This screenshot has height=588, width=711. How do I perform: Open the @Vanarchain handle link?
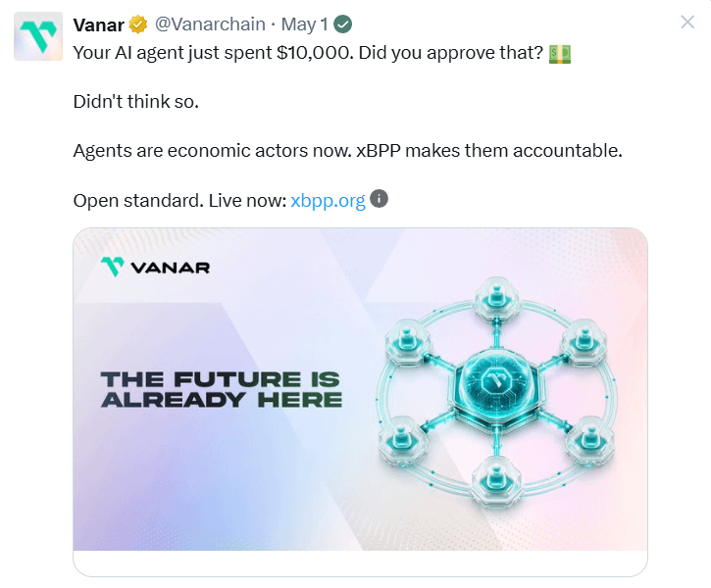pos(210,24)
